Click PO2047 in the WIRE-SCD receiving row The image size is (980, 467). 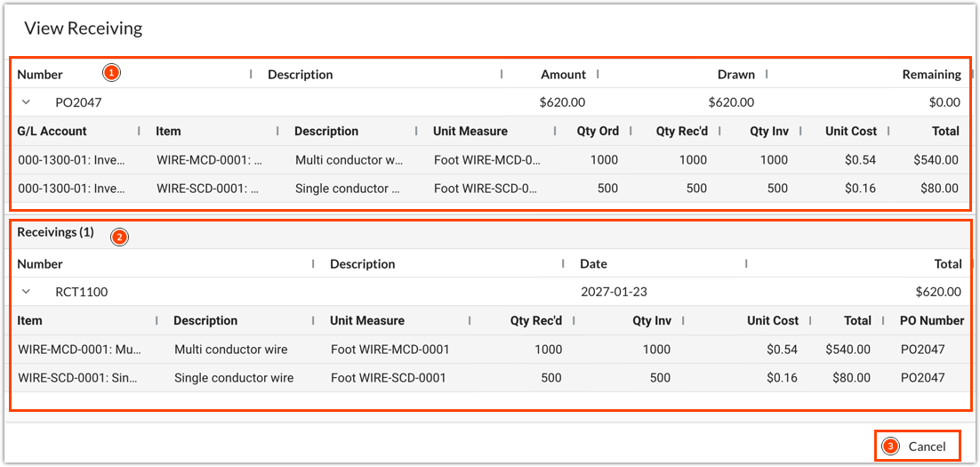pyautogui.click(x=923, y=377)
